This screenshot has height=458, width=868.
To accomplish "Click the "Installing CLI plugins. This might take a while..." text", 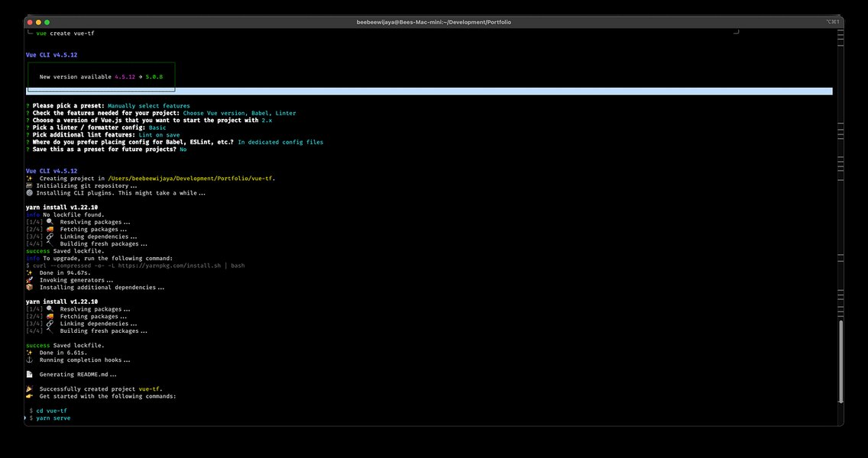I will [x=121, y=193].
